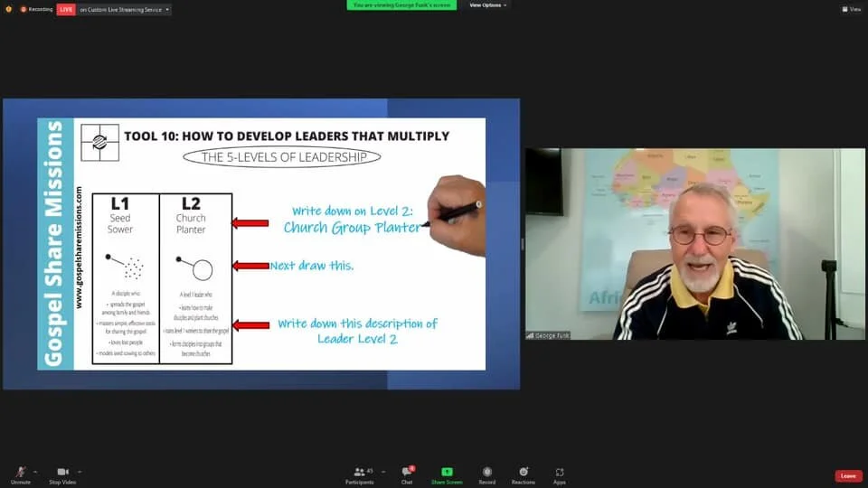Open the View layout menu
The height and width of the screenshot is (488, 868).
tap(852, 9)
